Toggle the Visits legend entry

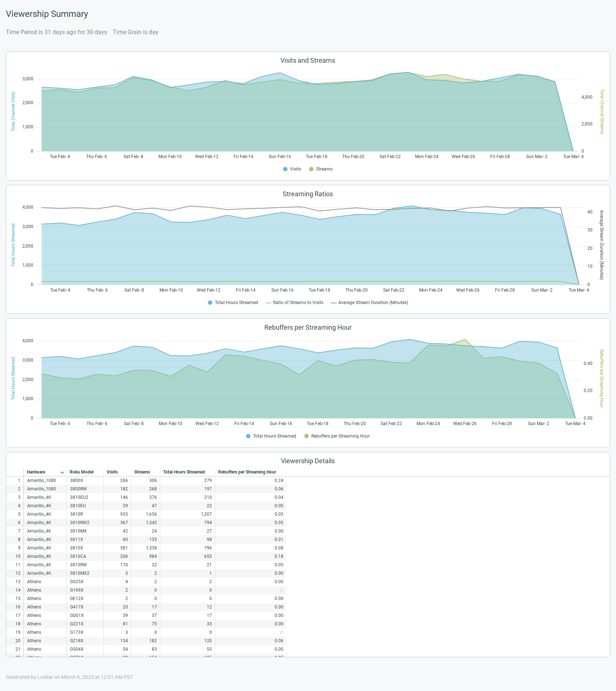point(292,169)
